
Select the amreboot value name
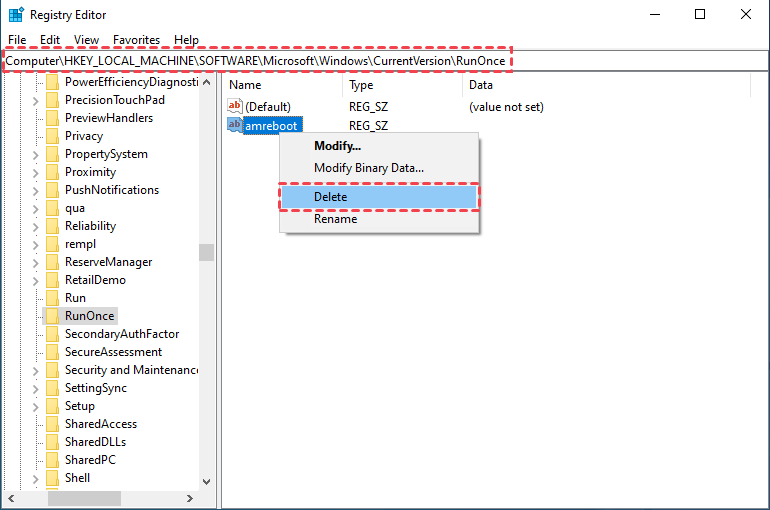(272, 126)
